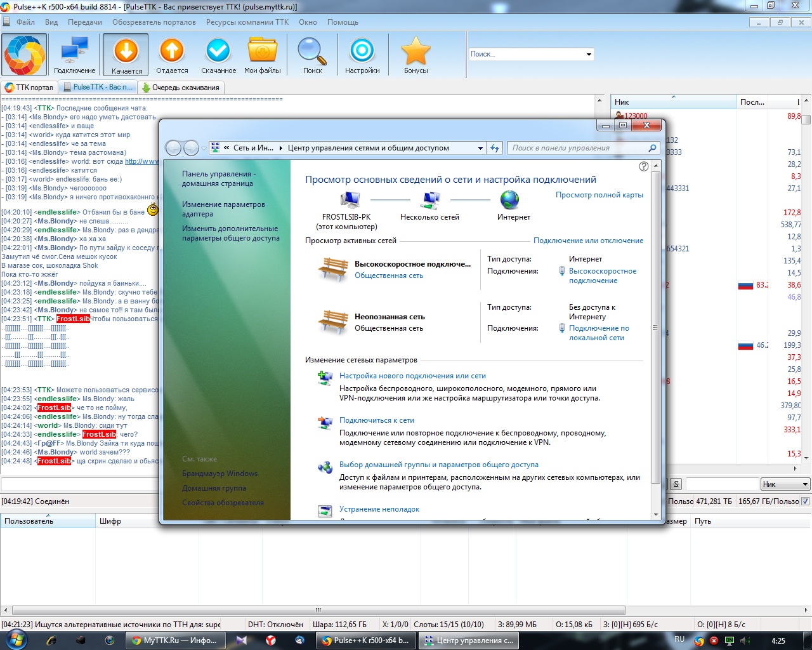812x650 pixels.
Task: Click the smiley emoticon in the chat
Action: coord(152,209)
